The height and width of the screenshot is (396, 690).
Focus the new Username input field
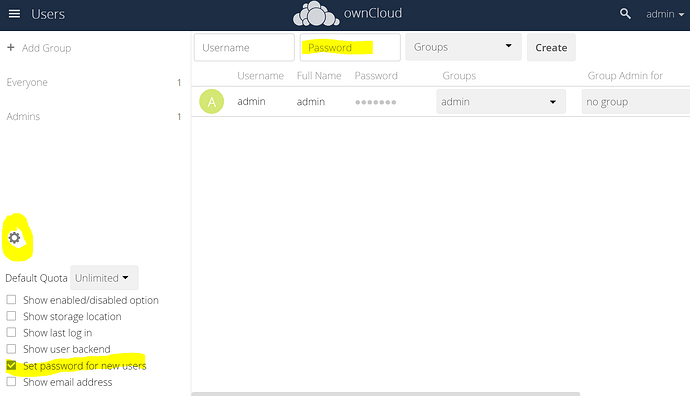pos(244,48)
